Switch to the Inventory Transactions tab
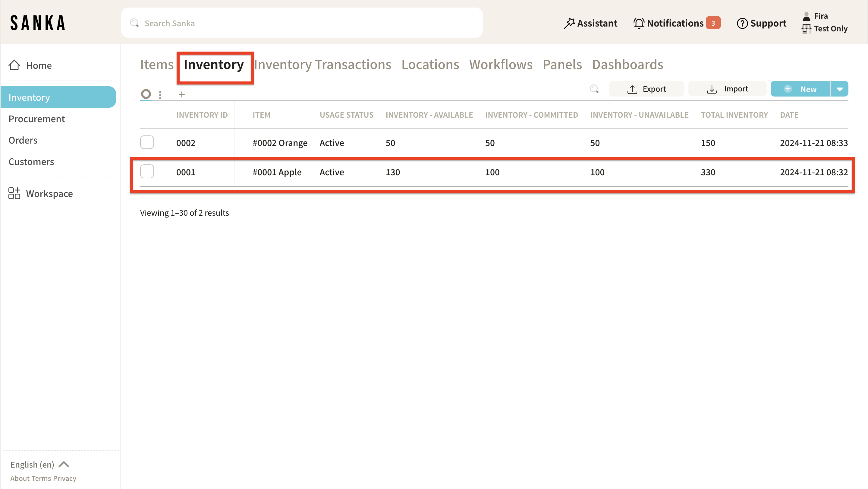 (322, 65)
